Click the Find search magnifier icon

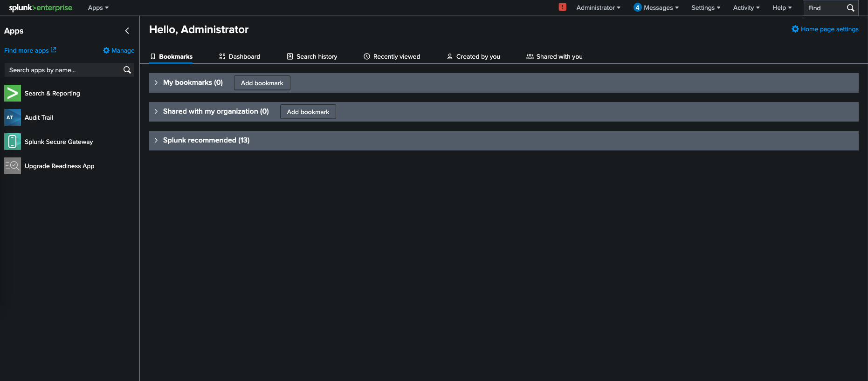850,8
